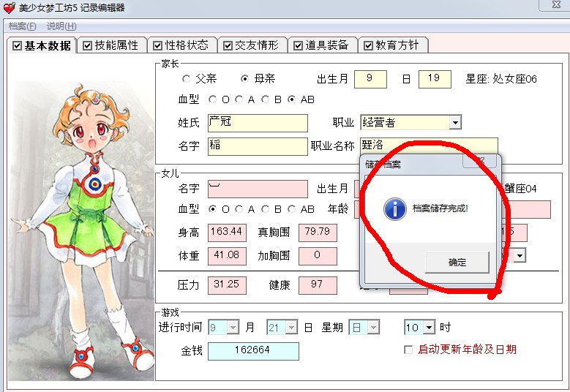Open the 说明 menu
The width and height of the screenshot is (570, 392).
pyautogui.click(x=61, y=26)
